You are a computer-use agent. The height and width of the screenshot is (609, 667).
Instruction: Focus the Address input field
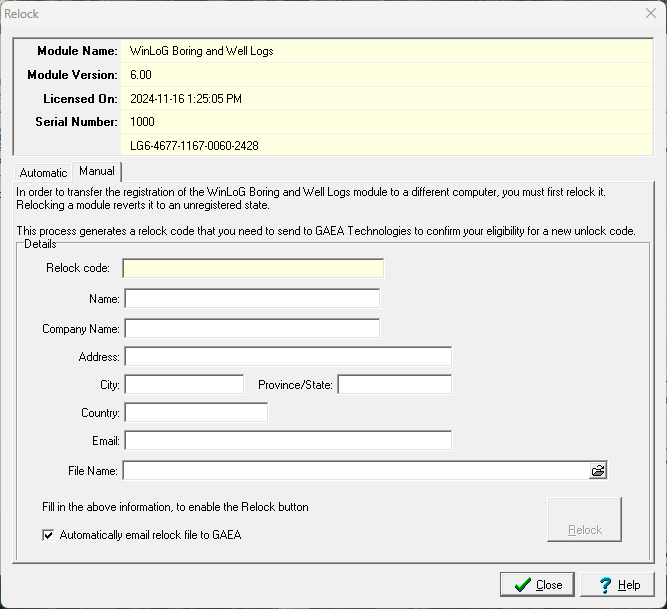(x=288, y=356)
